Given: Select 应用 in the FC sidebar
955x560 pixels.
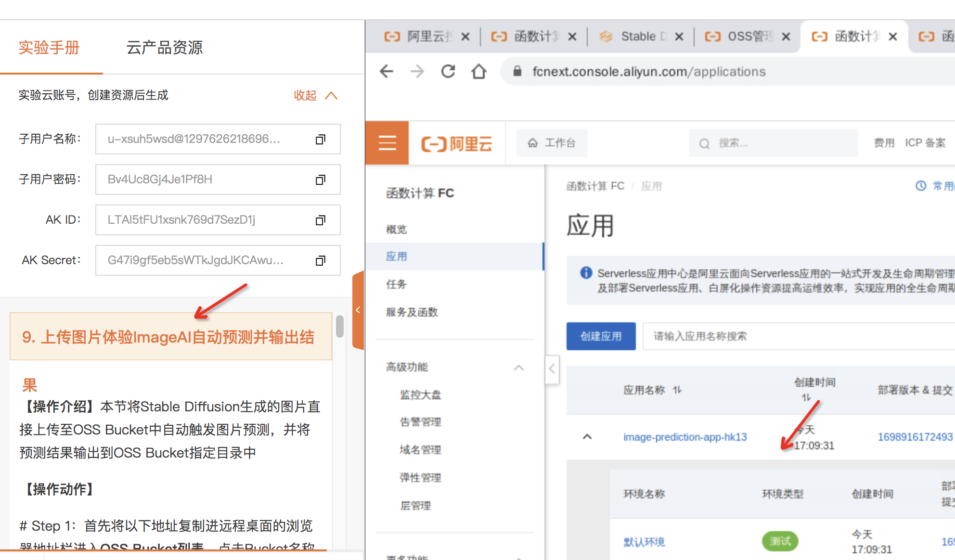Looking at the screenshot, I should point(454,256).
